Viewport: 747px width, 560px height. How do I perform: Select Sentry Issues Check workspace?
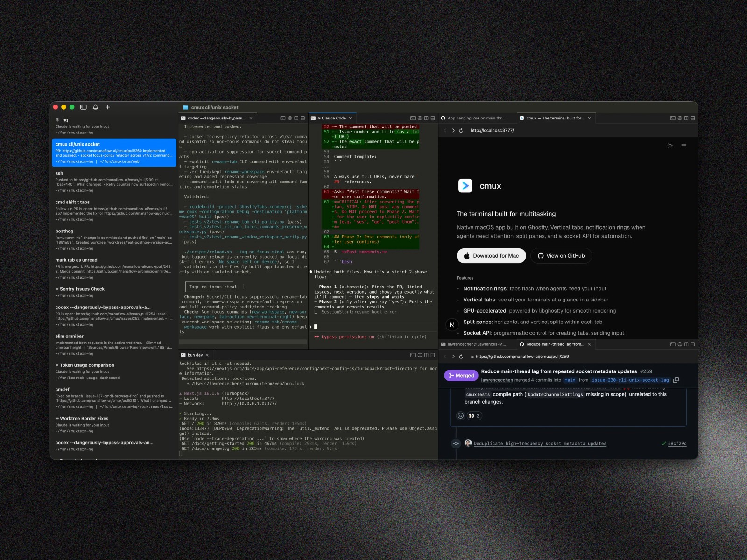click(114, 292)
